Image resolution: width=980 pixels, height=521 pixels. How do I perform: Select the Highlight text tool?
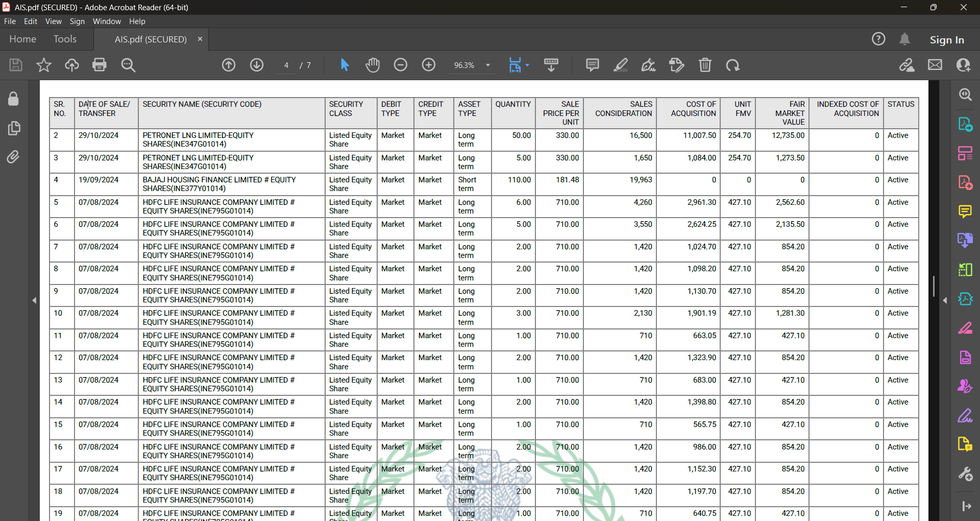click(x=620, y=65)
